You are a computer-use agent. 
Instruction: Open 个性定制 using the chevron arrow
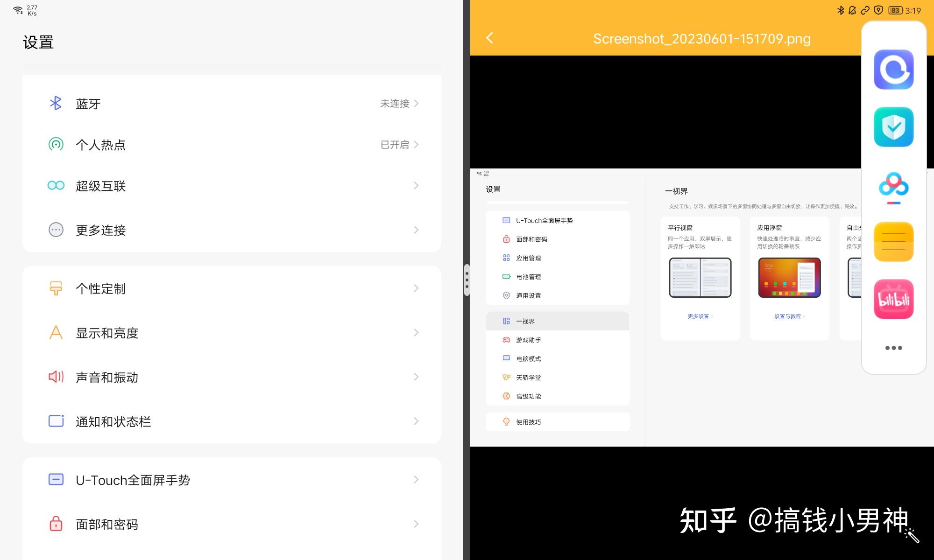pos(416,288)
